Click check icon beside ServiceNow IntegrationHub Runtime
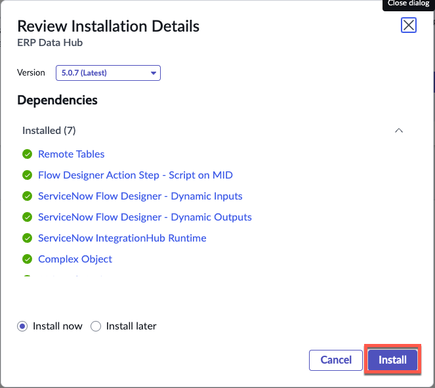The height and width of the screenshot is (388, 435). pos(27,238)
